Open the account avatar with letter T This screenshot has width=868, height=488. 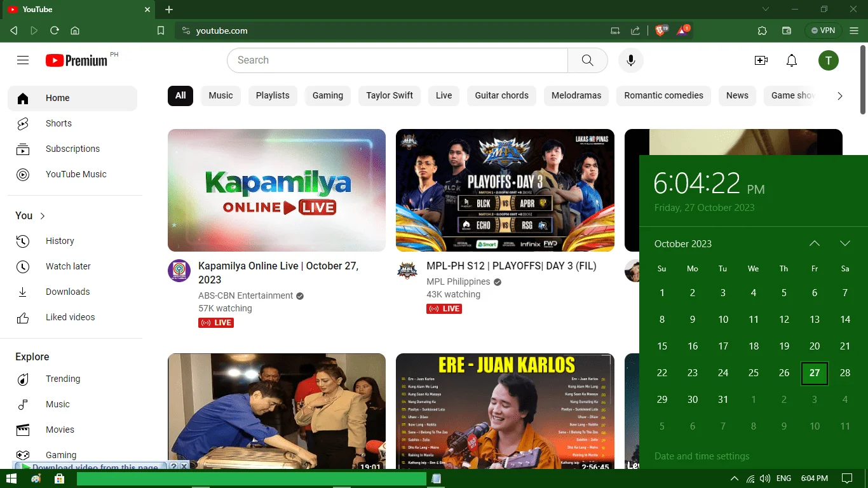tap(829, 60)
